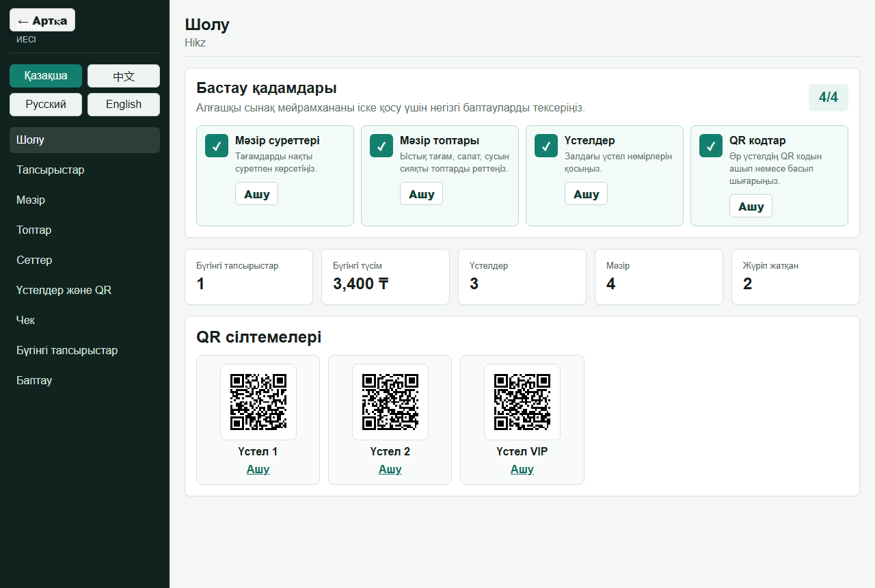Open Үстелдер және QR in the sidebar
The height and width of the screenshot is (588, 875).
coord(85,291)
